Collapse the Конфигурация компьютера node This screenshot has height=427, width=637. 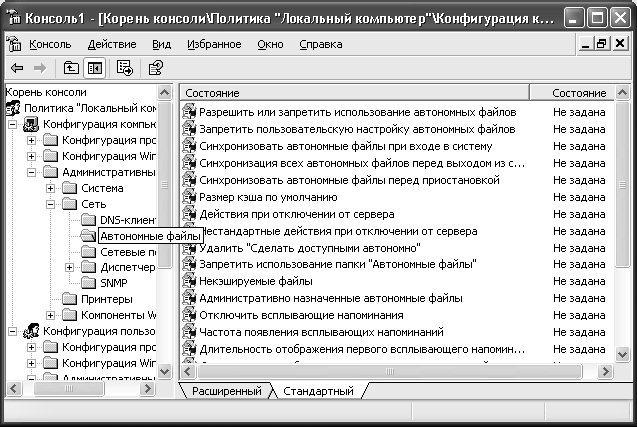point(13,124)
